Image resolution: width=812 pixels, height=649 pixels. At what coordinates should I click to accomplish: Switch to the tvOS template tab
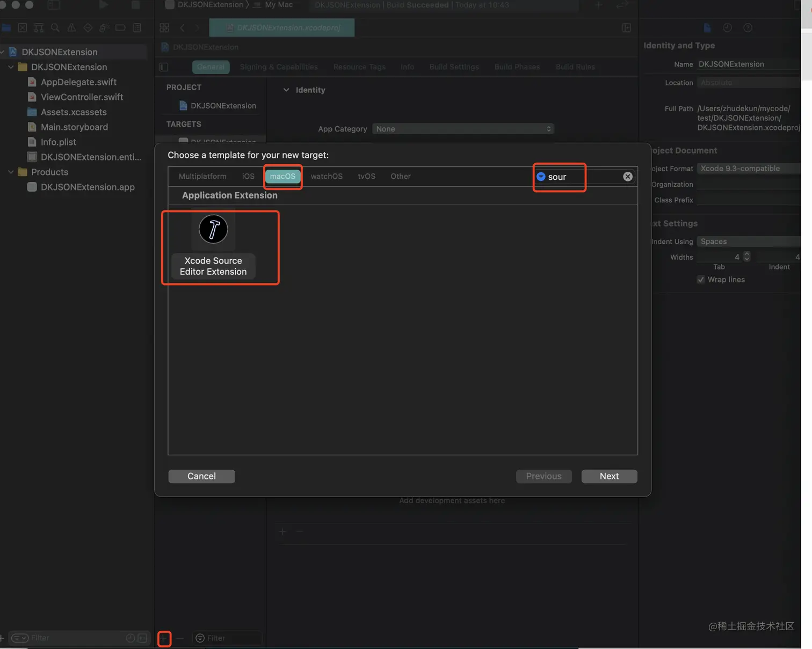pos(366,176)
